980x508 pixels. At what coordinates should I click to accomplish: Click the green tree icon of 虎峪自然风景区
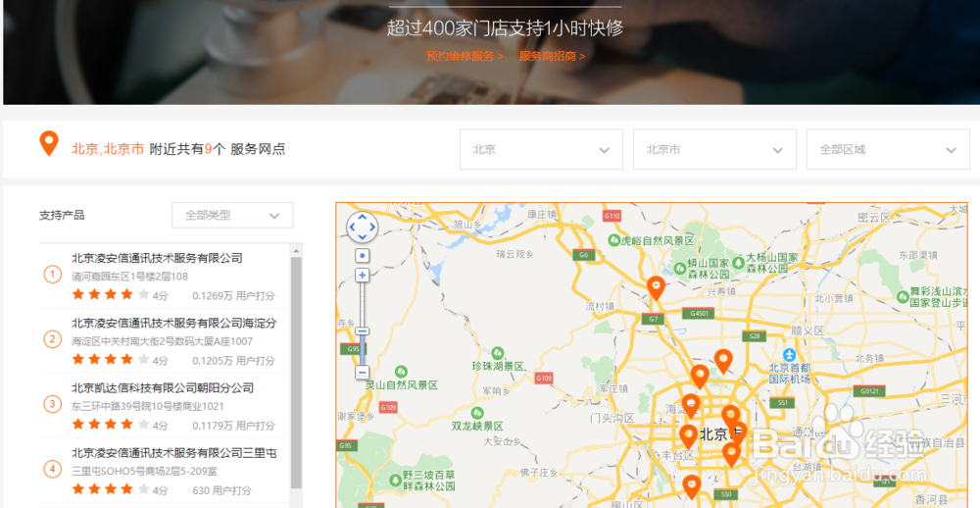(614, 240)
